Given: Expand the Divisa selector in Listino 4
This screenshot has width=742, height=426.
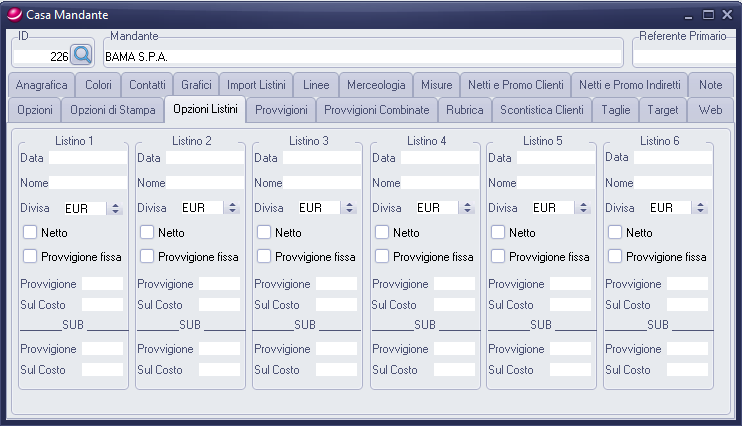Looking at the screenshot, I should 467,208.
